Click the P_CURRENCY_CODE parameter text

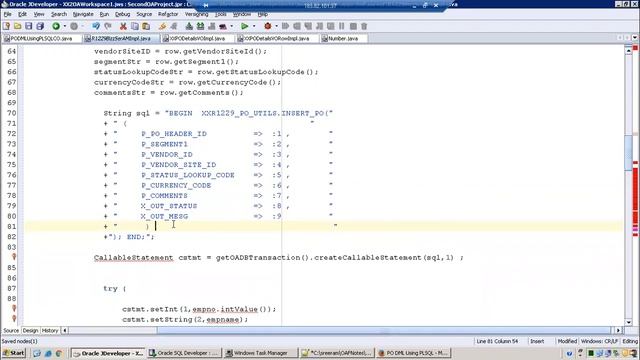tap(176, 185)
